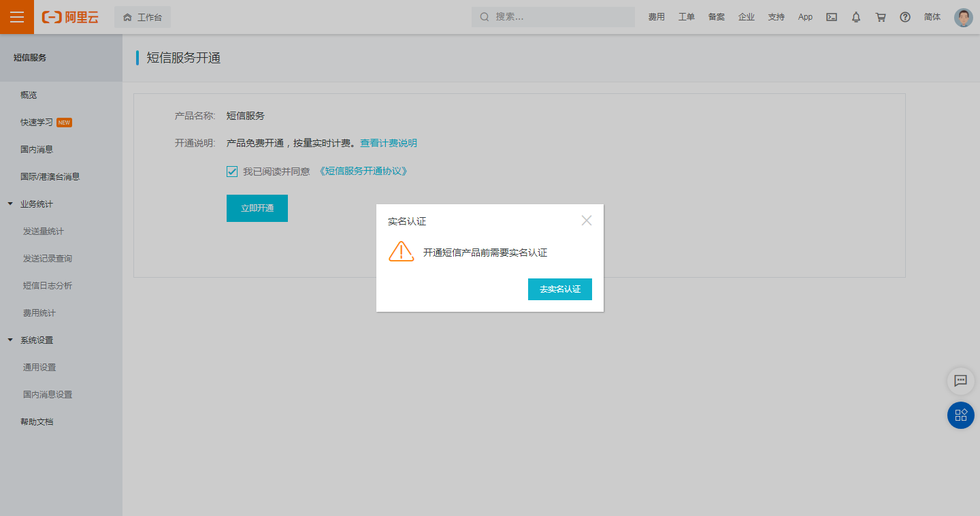Open the 简体 language selector
The width and height of the screenshot is (980, 516).
pos(932,17)
